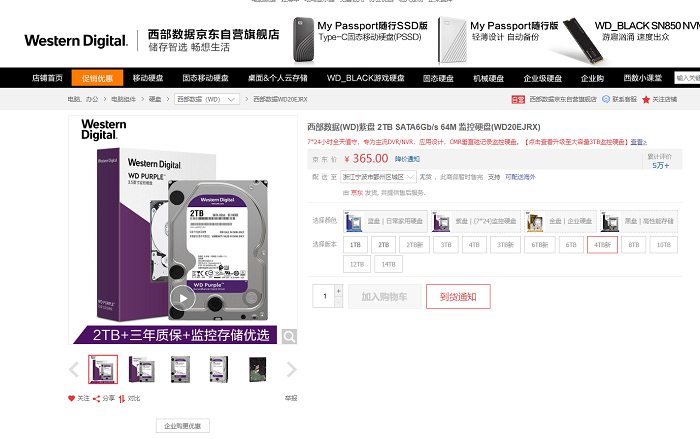The image size is (700, 439).
Task: Click 电脑组件 breadcrumb link
Action: coord(123,99)
